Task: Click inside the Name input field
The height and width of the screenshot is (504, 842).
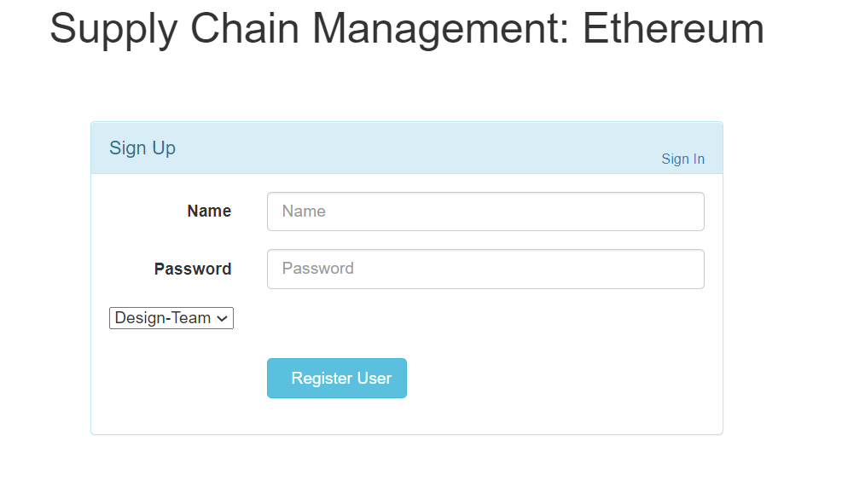Action: coord(485,211)
